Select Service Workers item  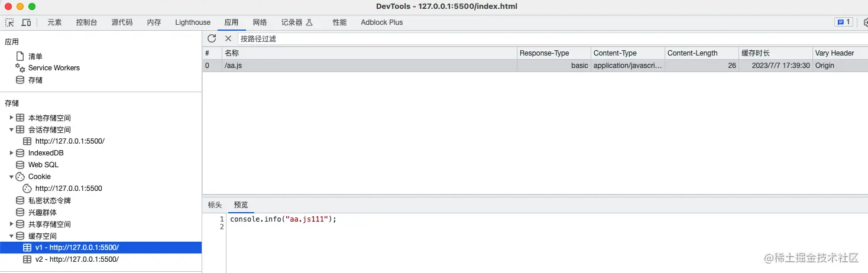(x=54, y=68)
